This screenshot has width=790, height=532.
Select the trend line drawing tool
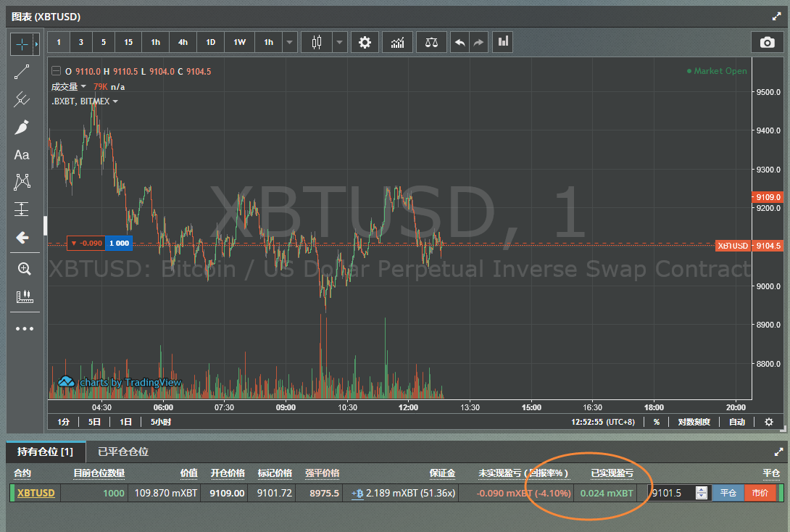(22, 72)
